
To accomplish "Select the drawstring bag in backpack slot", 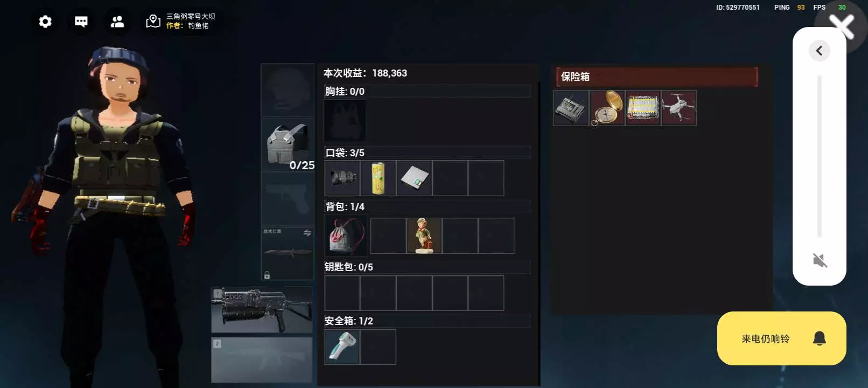I will coord(346,235).
